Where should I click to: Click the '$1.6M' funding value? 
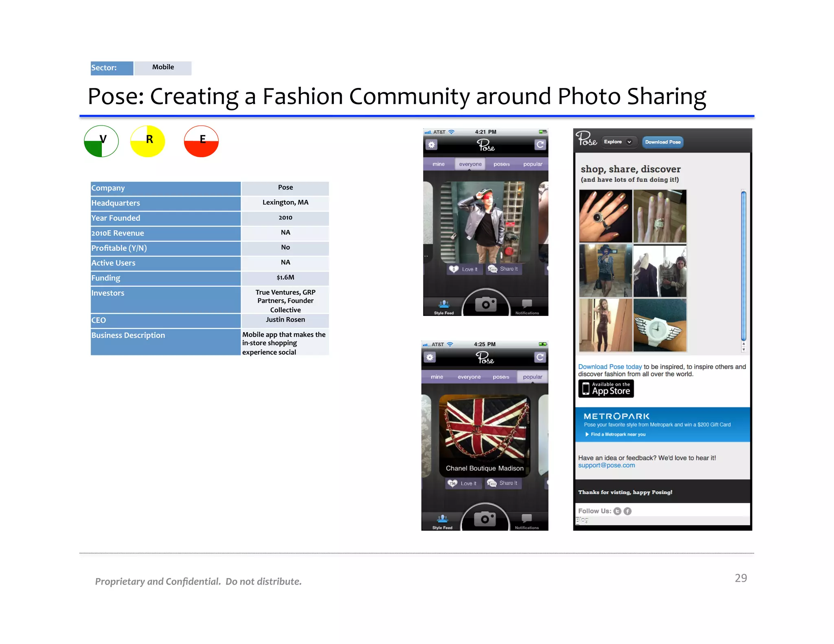click(x=285, y=278)
